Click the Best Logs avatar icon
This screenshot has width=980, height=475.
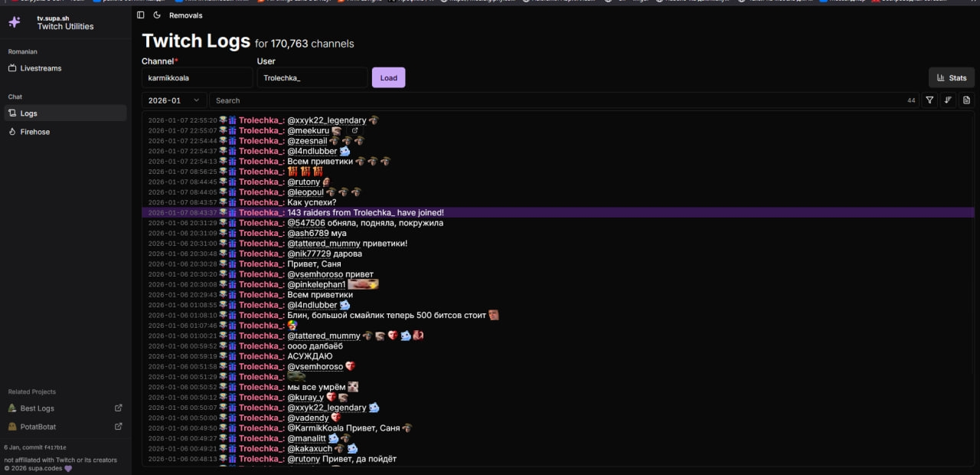[12, 408]
